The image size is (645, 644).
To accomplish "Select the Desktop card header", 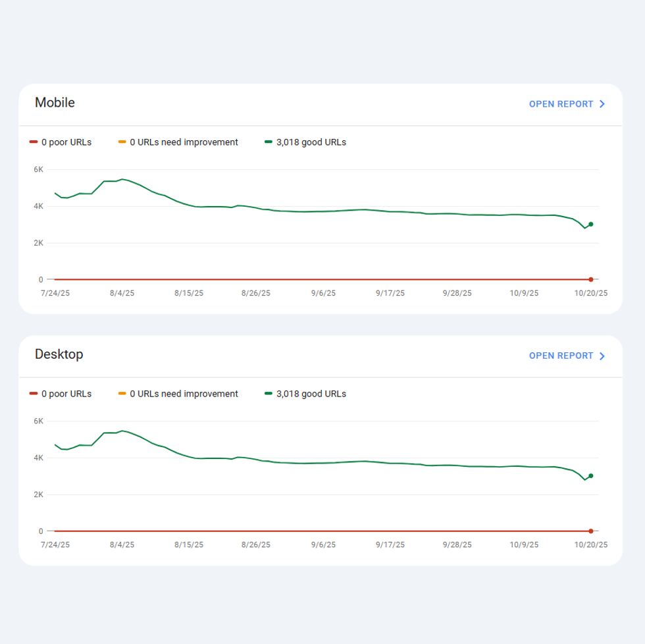I will coord(59,354).
